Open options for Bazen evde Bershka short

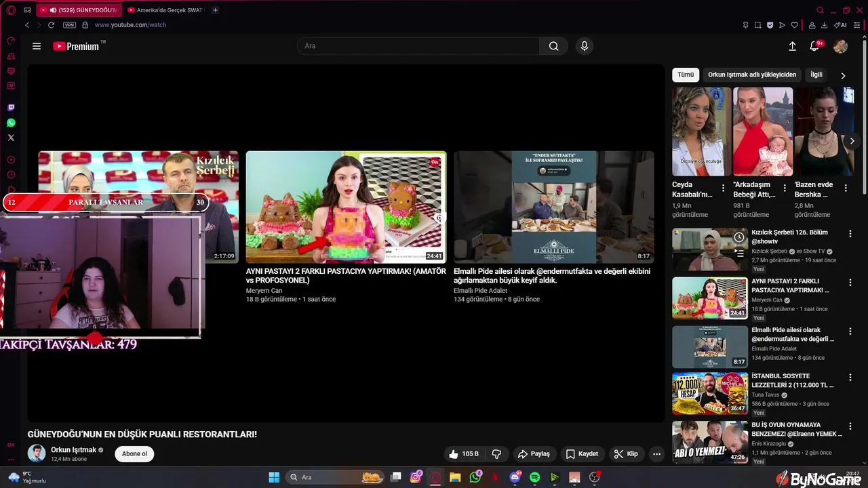click(x=846, y=188)
